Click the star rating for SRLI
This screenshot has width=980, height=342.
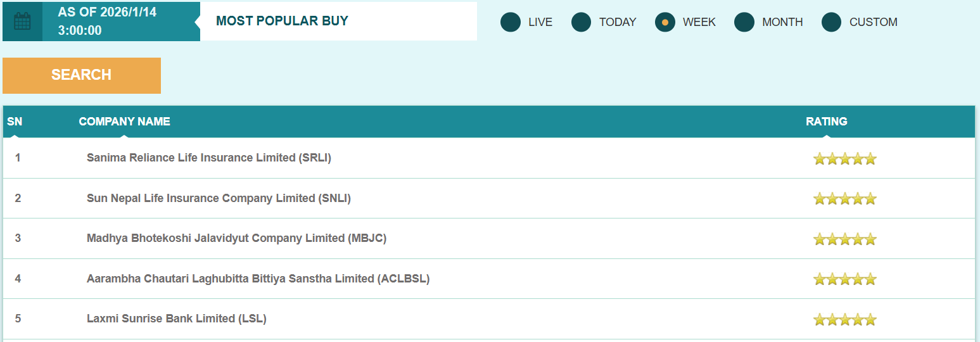[x=844, y=158]
